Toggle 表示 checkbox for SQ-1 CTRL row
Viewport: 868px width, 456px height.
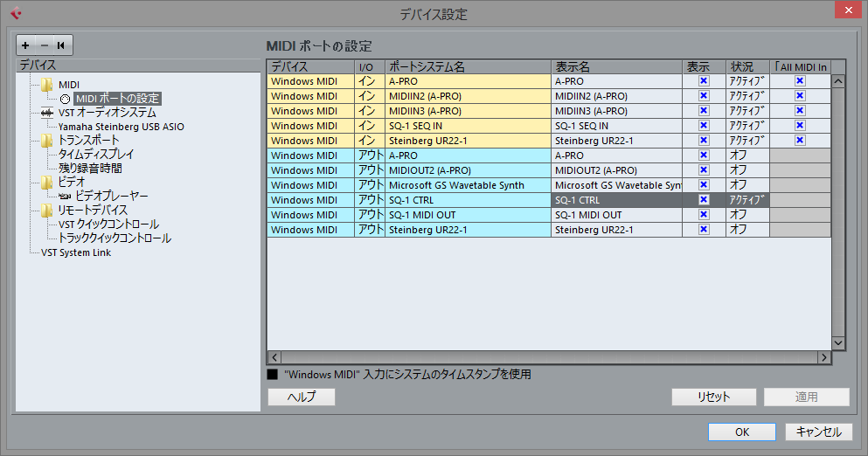coord(704,200)
